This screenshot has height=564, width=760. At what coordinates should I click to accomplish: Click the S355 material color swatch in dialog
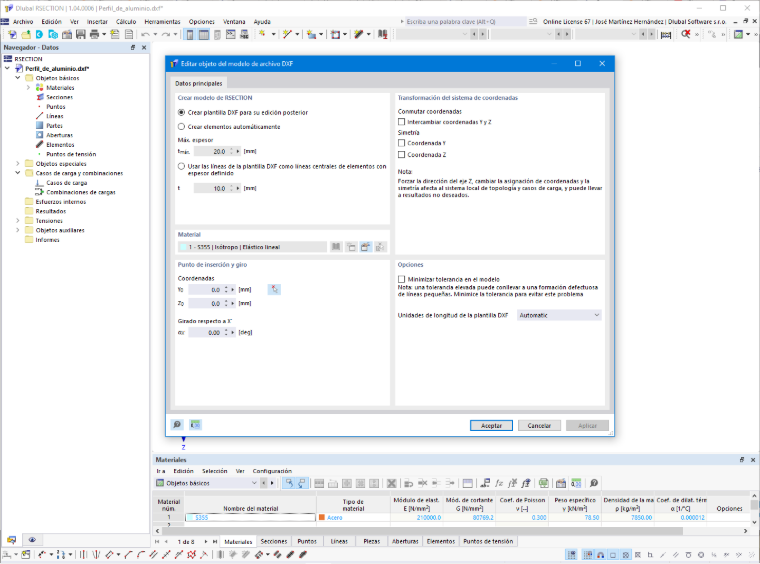[183, 247]
